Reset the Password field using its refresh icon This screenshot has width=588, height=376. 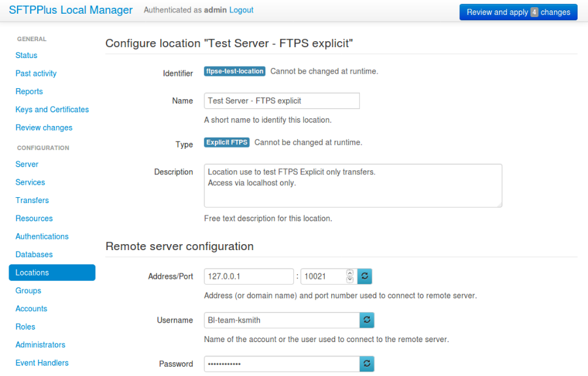(x=367, y=364)
